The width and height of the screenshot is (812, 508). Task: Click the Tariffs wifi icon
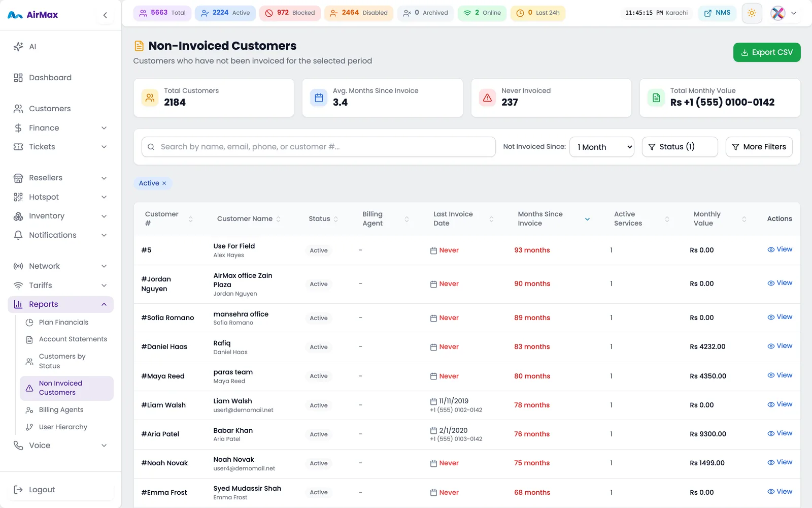point(18,285)
